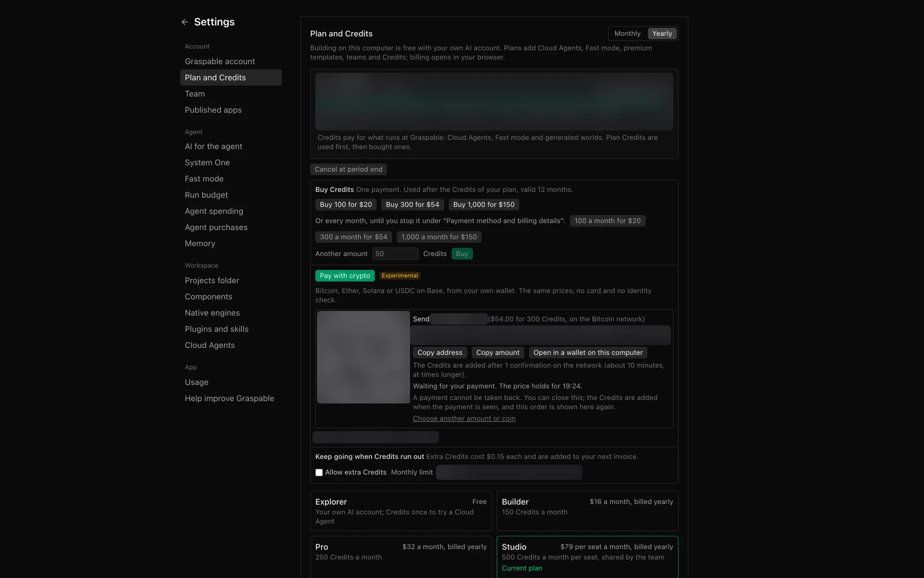The height and width of the screenshot is (578, 924).
Task: Select Plan and Credits in sidebar
Action: 231,77
